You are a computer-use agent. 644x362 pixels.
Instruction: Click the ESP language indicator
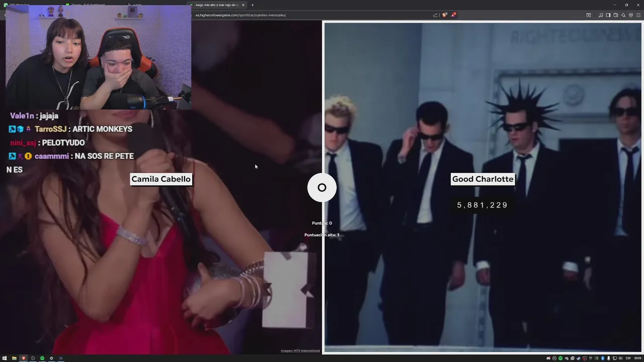(628, 358)
